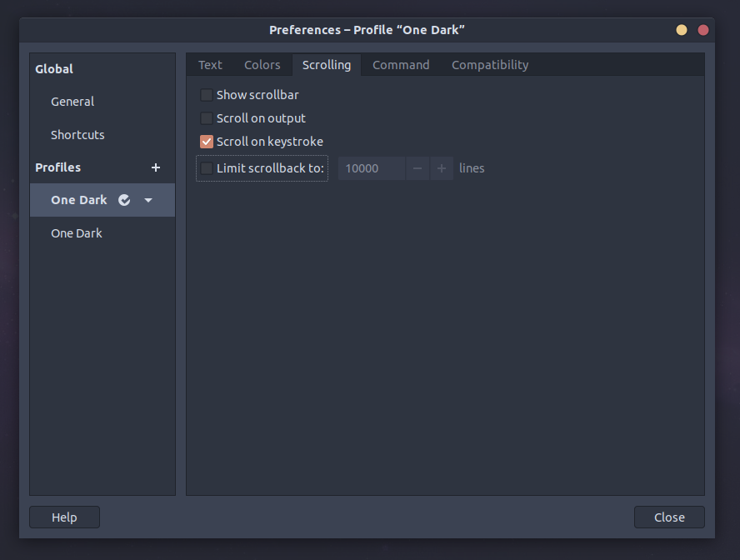Close the window using red titlebar button
This screenshot has width=740, height=560.
tap(703, 30)
